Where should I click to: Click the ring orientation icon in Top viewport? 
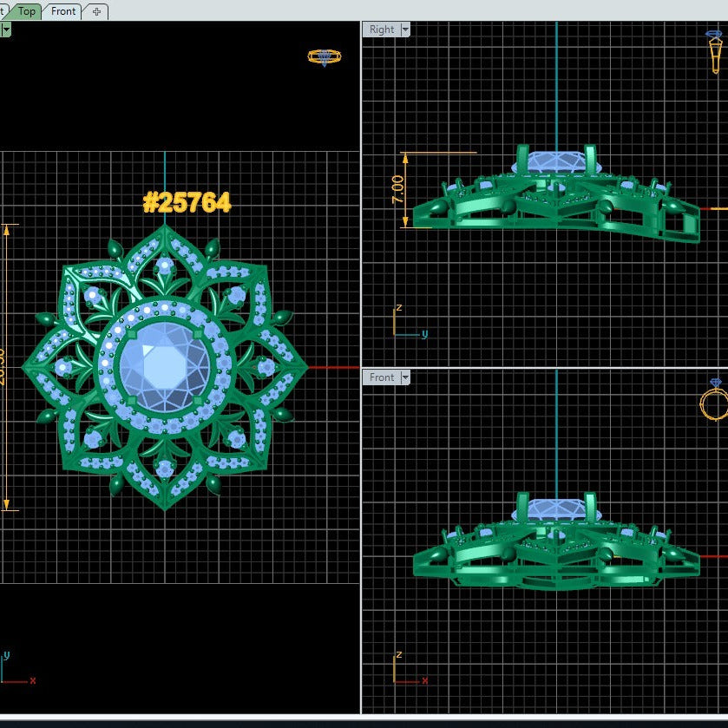pos(324,57)
